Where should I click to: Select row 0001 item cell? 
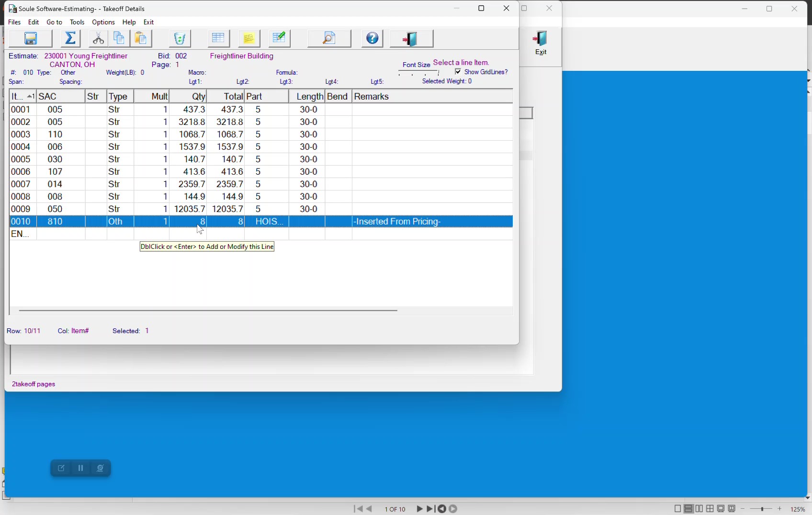pos(23,110)
